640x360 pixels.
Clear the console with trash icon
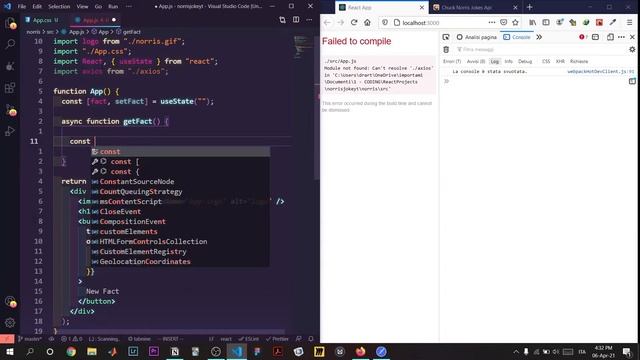click(x=446, y=49)
